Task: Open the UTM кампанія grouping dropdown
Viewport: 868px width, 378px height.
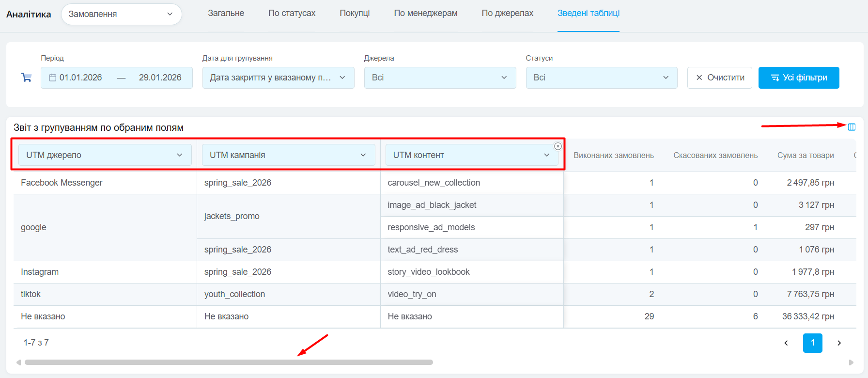Action: pos(288,155)
